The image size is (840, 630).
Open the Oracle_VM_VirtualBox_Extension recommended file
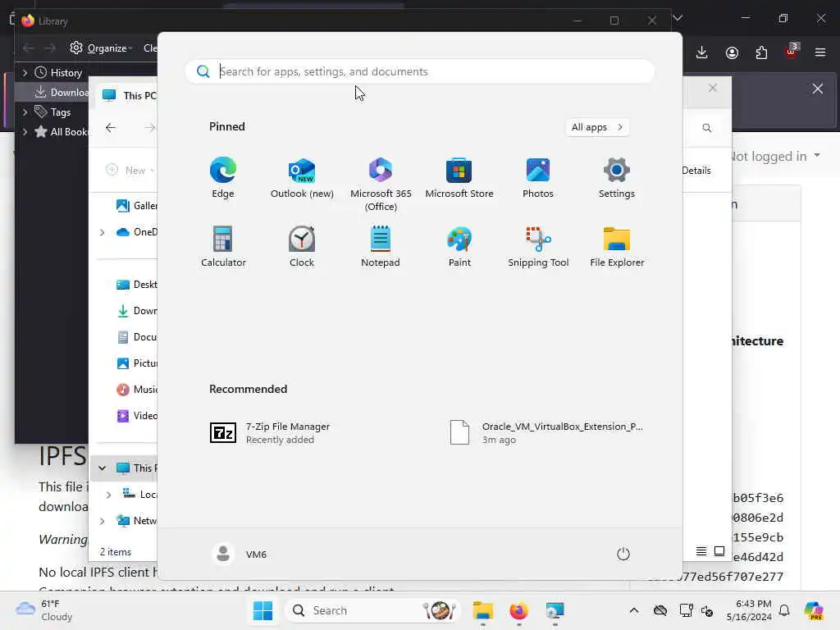coord(547,433)
